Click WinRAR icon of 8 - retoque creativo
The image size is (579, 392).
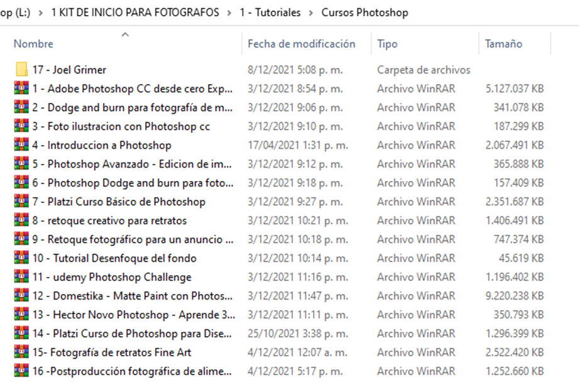pyautogui.click(x=21, y=220)
